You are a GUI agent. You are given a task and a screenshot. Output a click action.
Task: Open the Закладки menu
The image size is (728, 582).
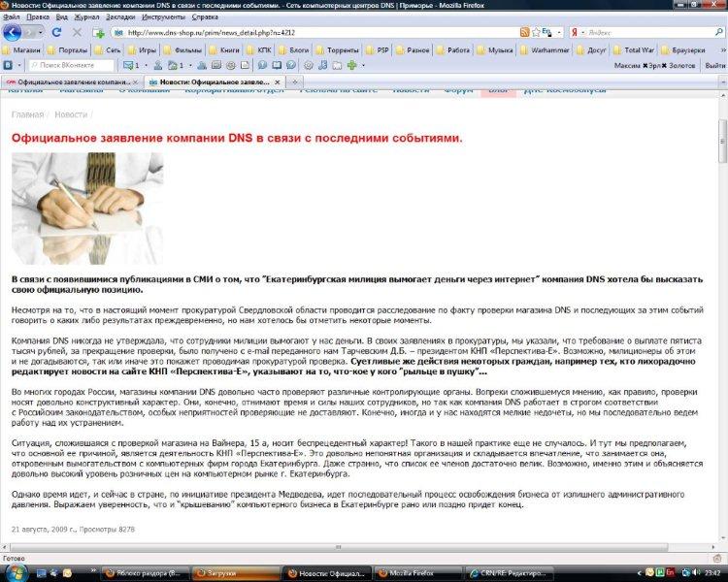[120, 16]
